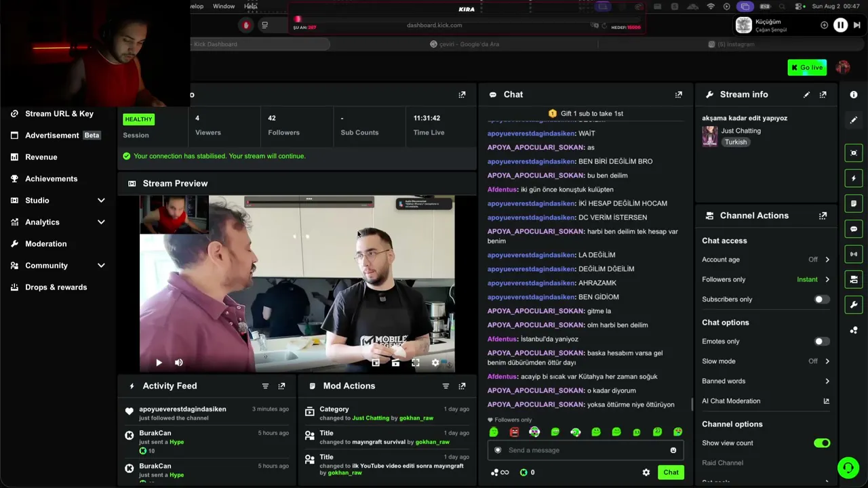
Task: Open the Wi-Fi menu bar icon
Action: coord(711,7)
